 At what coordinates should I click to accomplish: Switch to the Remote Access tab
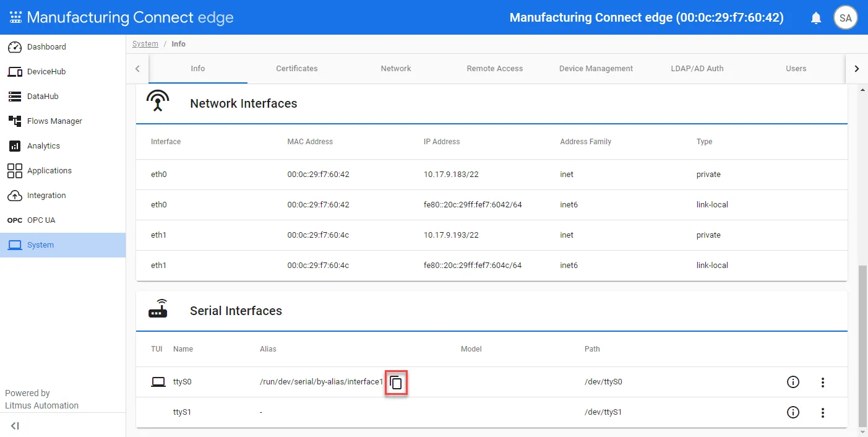pyautogui.click(x=495, y=69)
